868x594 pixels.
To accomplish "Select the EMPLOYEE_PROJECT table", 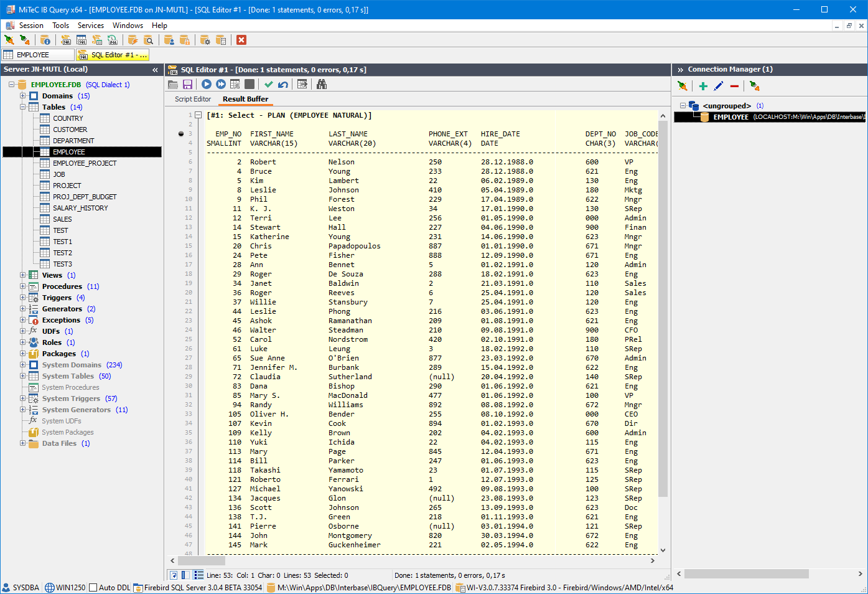I will pyautogui.click(x=85, y=163).
